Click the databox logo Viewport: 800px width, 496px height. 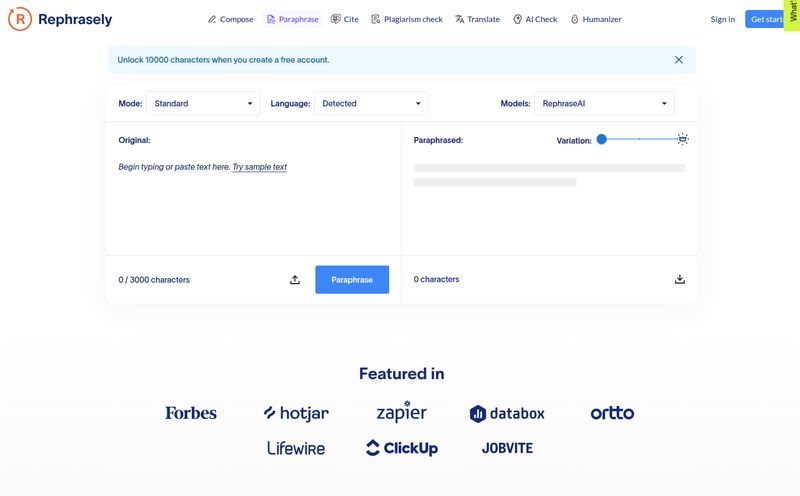pyautogui.click(x=507, y=413)
